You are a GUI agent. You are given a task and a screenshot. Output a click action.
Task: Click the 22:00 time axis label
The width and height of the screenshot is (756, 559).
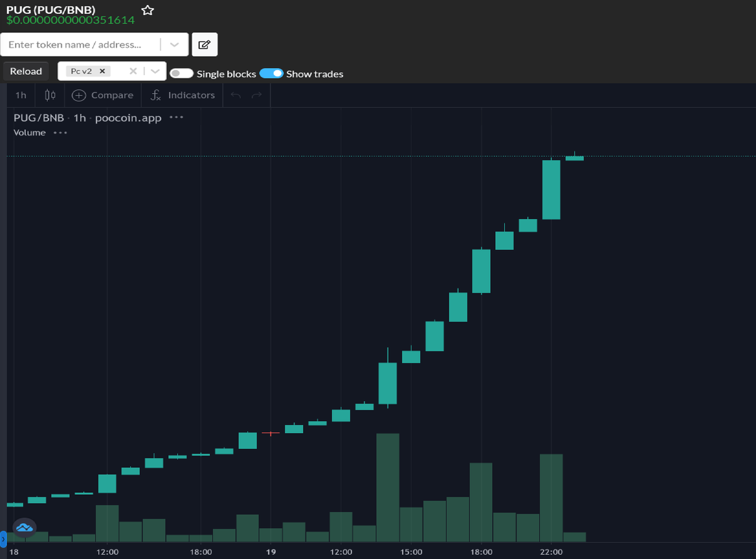click(551, 552)
